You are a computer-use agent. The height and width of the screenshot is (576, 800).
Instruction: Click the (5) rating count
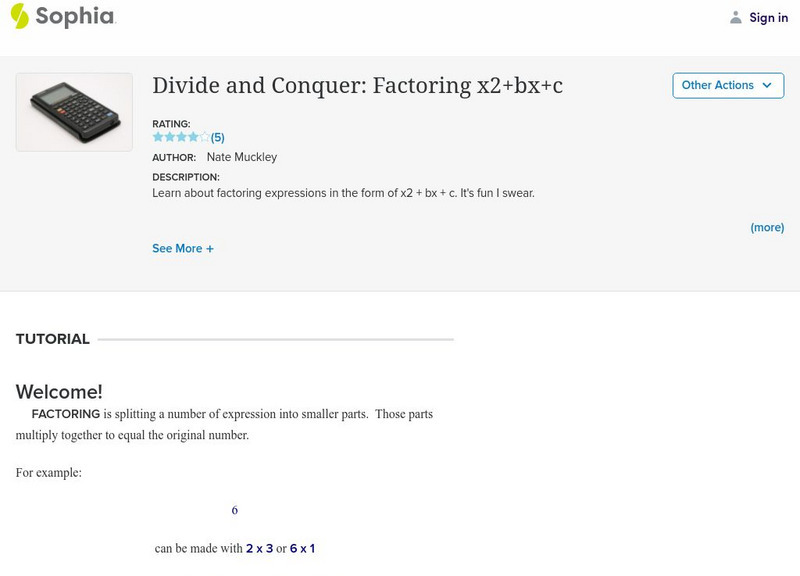click(x=218, y=138)
